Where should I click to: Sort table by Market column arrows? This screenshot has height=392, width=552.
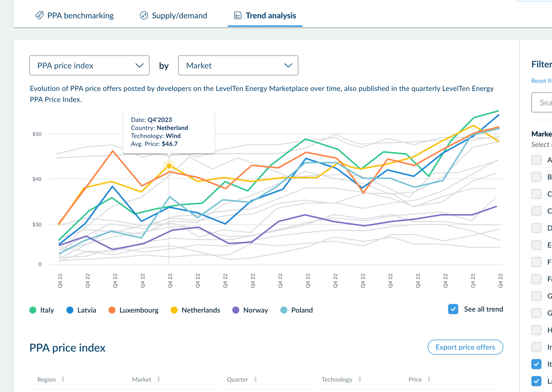coord(159,379)
